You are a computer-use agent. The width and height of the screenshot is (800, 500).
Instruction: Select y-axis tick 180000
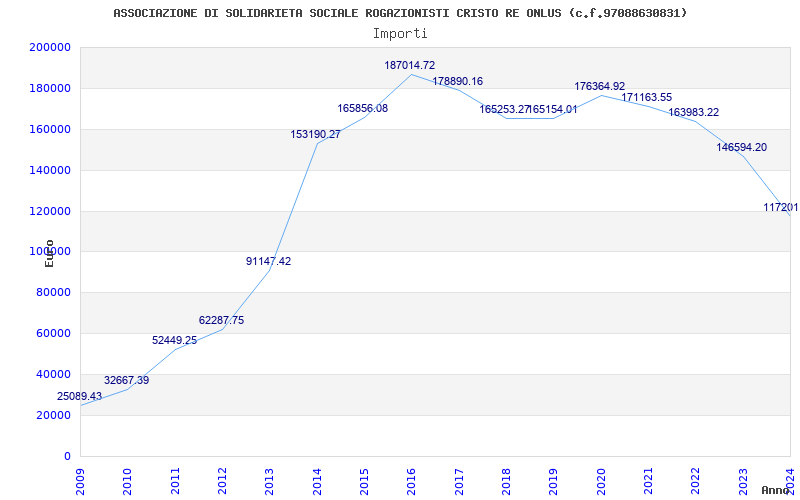point(50,88)
